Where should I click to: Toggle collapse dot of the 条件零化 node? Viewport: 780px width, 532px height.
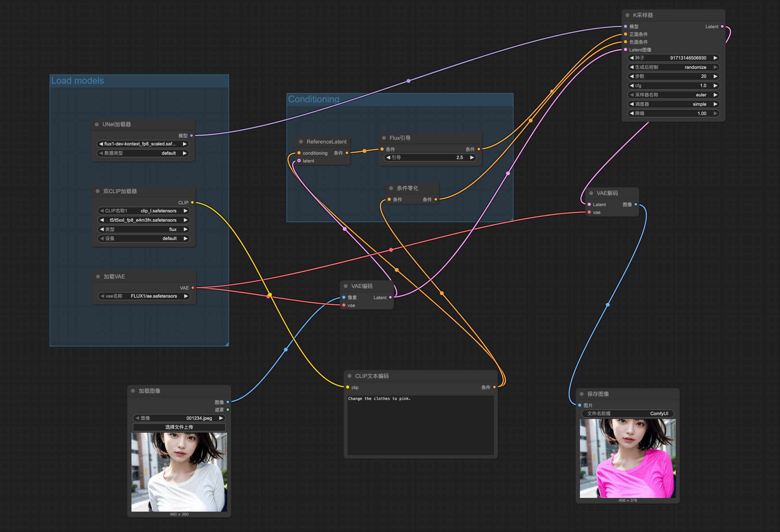(391, 188)
